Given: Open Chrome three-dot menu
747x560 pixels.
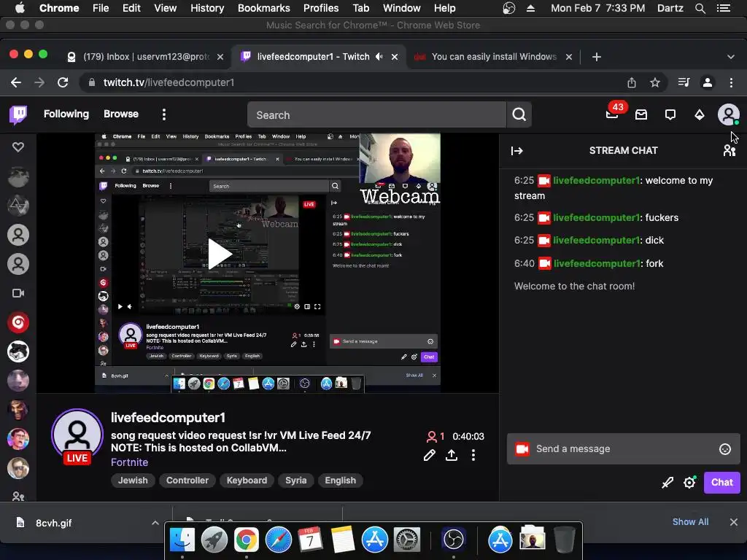Looking at the screenshot, I should (731, 83).
